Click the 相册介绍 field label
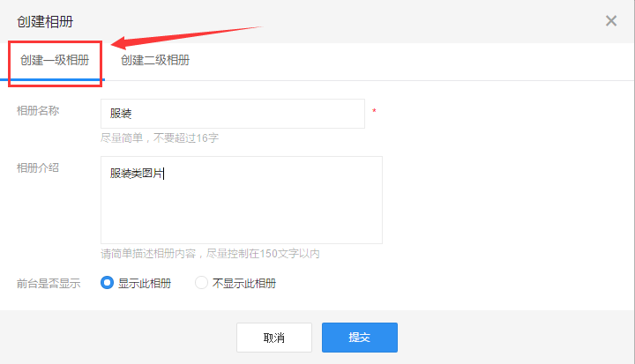This screenshot has height=364, width=635. click(x=38, y=167)
